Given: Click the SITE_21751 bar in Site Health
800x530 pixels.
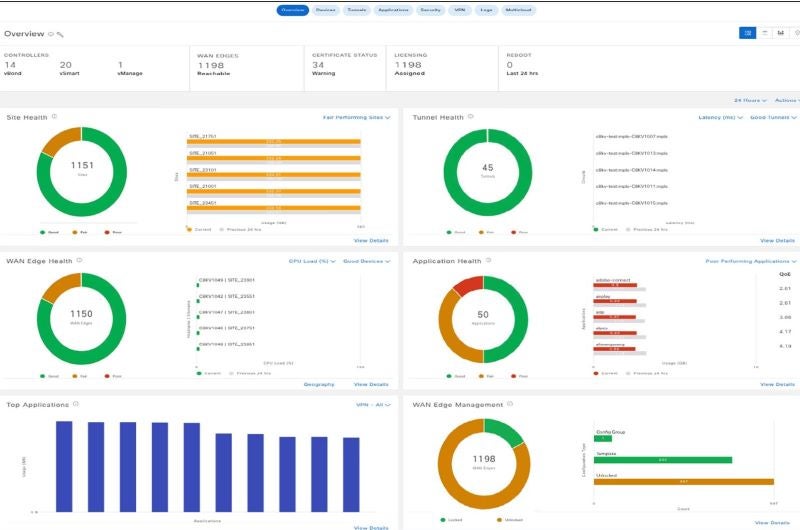Looking at the screenshot, I should point(274,142).
